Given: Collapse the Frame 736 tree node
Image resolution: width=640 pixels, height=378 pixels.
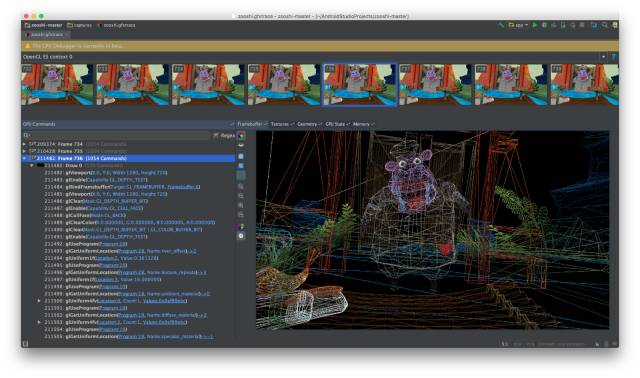Looking at the screenshot, I should [24, 158].
